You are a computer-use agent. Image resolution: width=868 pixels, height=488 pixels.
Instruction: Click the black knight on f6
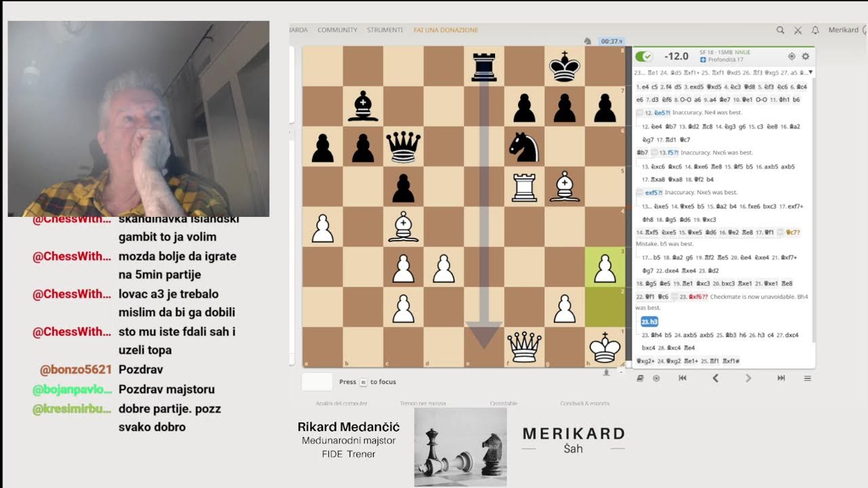click(524, 146)
